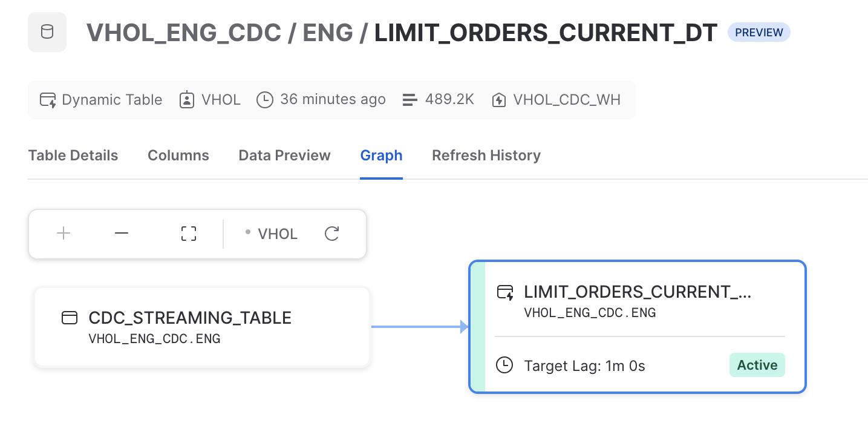Zoom out with the minus icon
The height and width of the screenshot is (426, 868).
(x=122, y=234)
